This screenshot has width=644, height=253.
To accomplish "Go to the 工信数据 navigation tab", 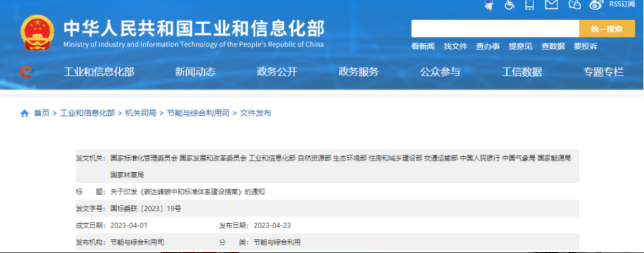I will tap(522, 72).
